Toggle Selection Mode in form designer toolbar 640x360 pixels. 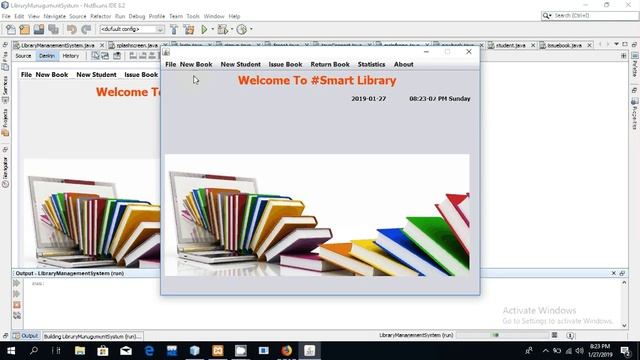[x=95, y=56]
